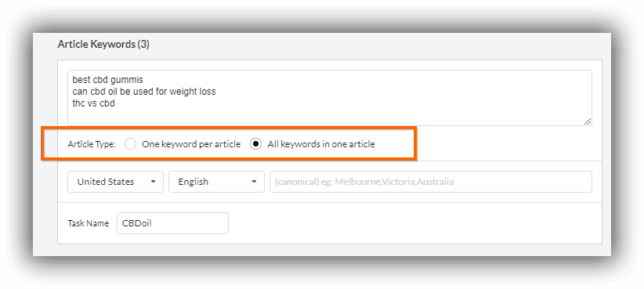Click the "Article Keywords (3)" heading
This screenshot has width=644, height=289.
click(103, 45)
